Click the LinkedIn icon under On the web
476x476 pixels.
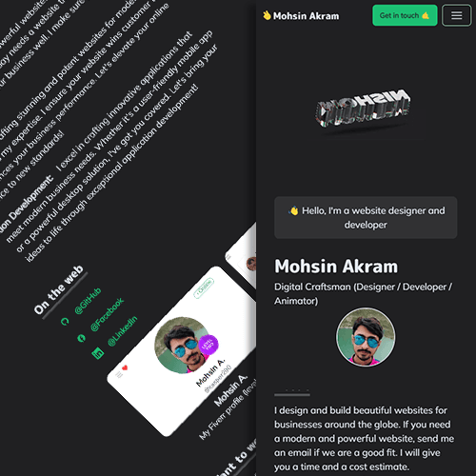pos(98,353)
